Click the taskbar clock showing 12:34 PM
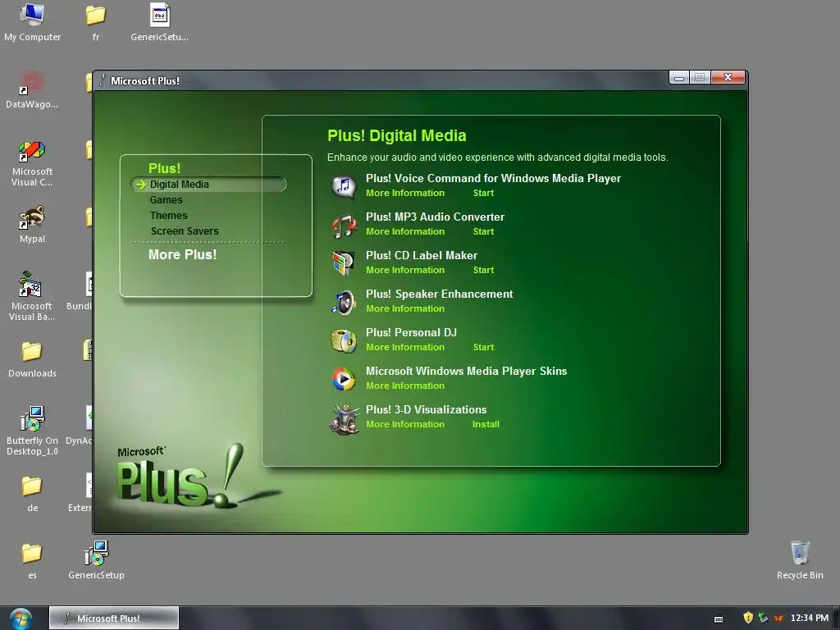 [810, 618]
